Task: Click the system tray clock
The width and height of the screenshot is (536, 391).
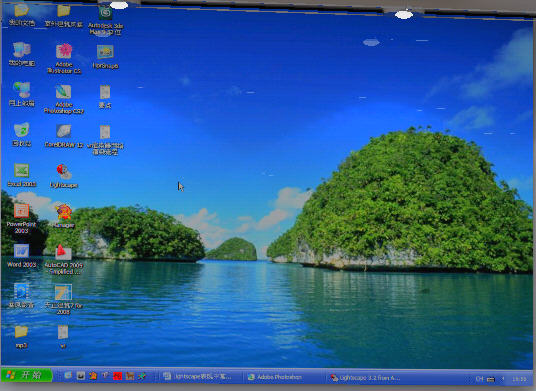Action: pyautogui.click(x=519, y=379)
